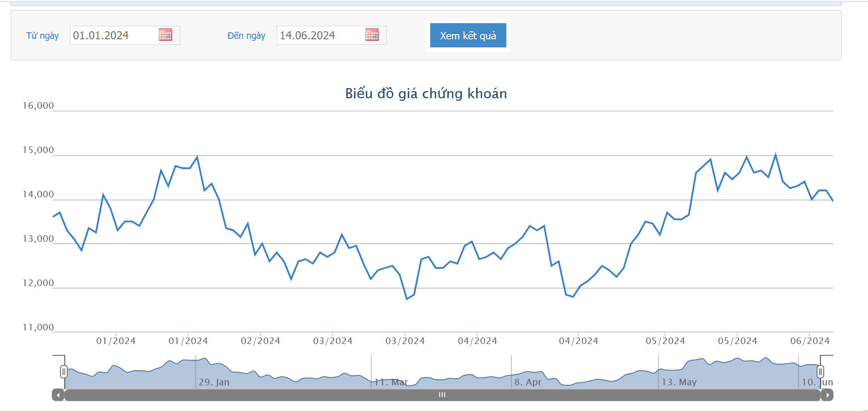This screenshot has width=868, height=411.
Task: Click the 16,000 label on the price axis
Action: tap(38, 106)
